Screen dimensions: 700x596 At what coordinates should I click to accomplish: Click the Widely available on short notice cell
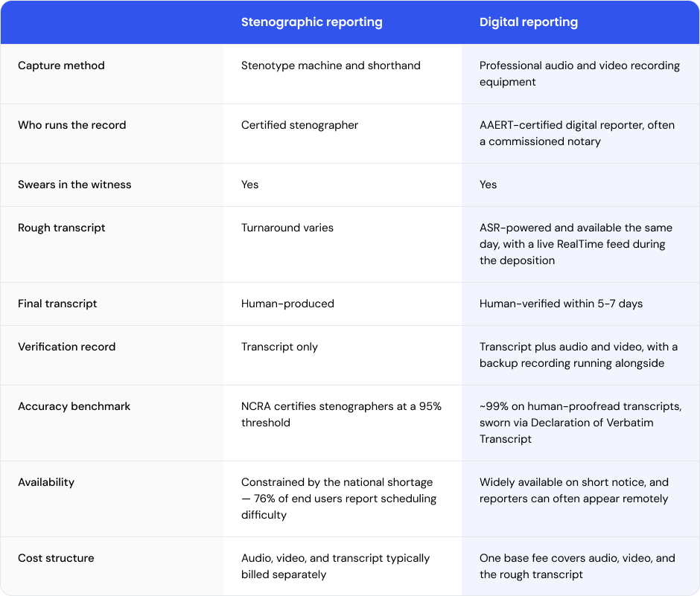[574, 490]
